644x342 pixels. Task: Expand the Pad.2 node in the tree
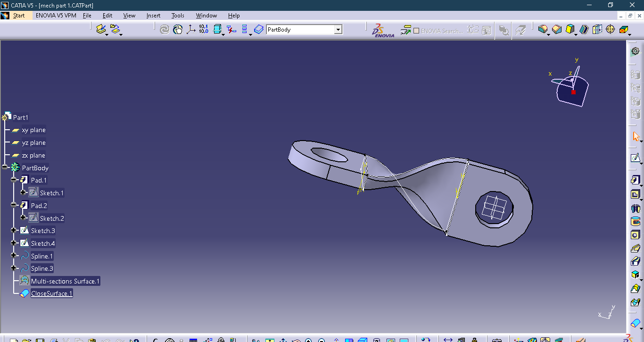click(15, 205)
